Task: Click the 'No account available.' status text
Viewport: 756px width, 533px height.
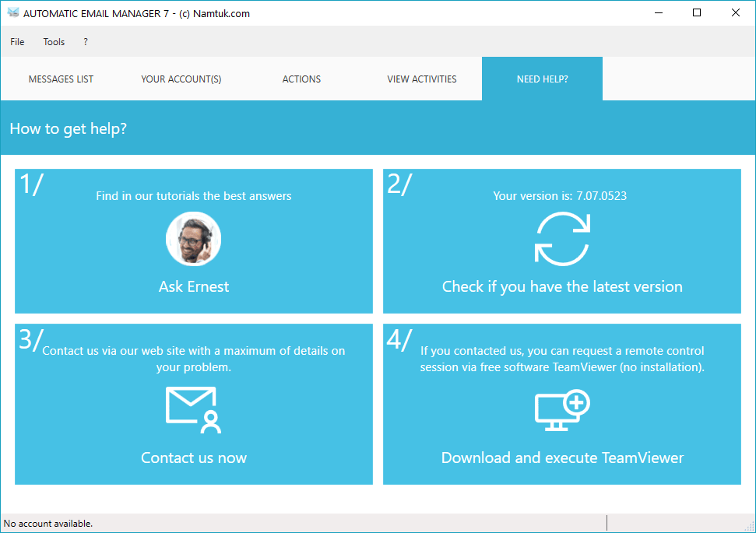Action: (x=47, y=524)
